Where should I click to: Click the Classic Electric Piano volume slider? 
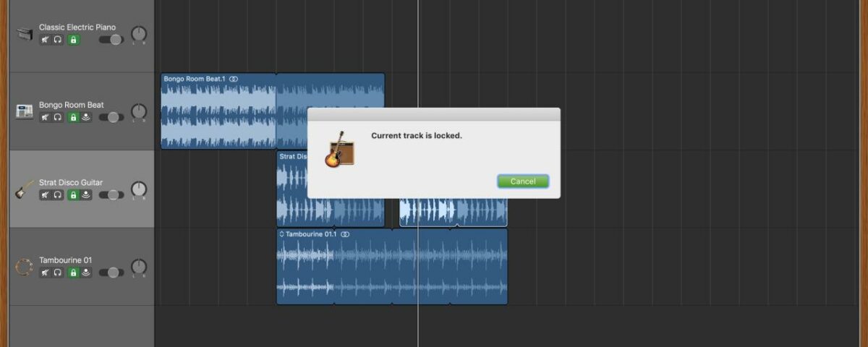coord(111,40)
